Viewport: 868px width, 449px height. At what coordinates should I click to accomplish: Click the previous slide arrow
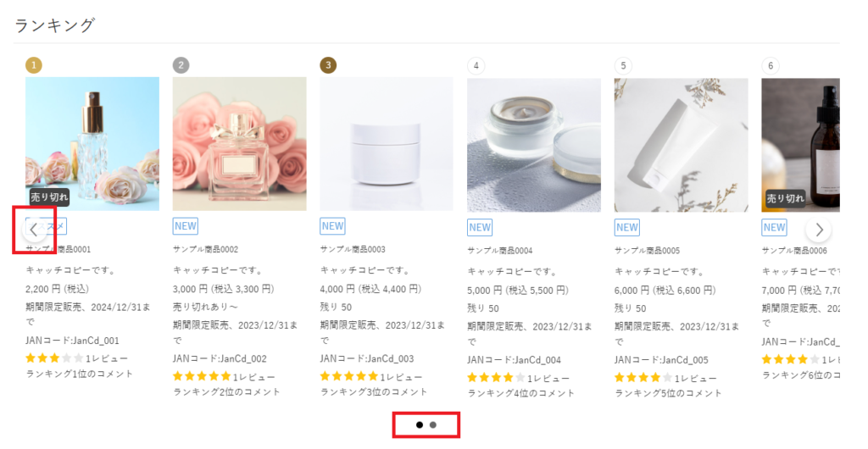click(34, 230)
